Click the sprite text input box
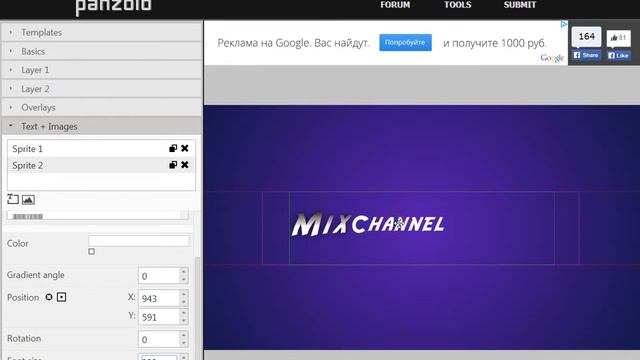This screenshot has height=360, width=640. [x=98, y=216]
